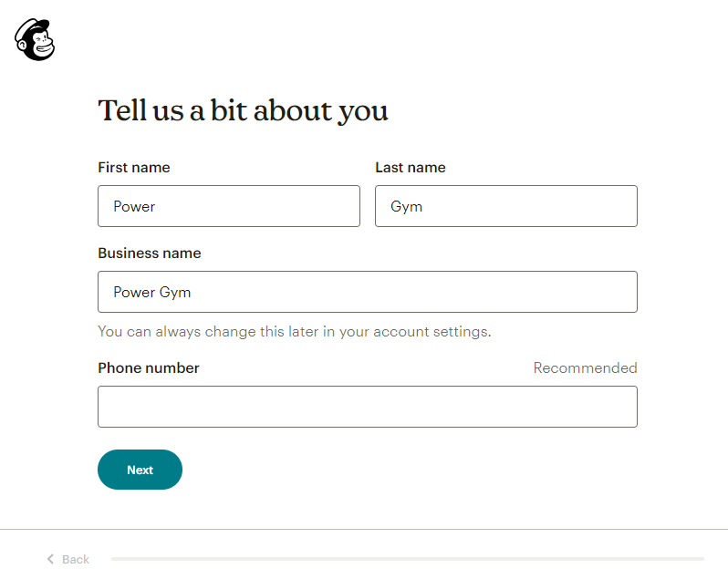This screenshot has height=579, width=728.
Task: Click the 'Tell us a bit about you' heading
Action: pyautogui.click(x=243, y=111)
